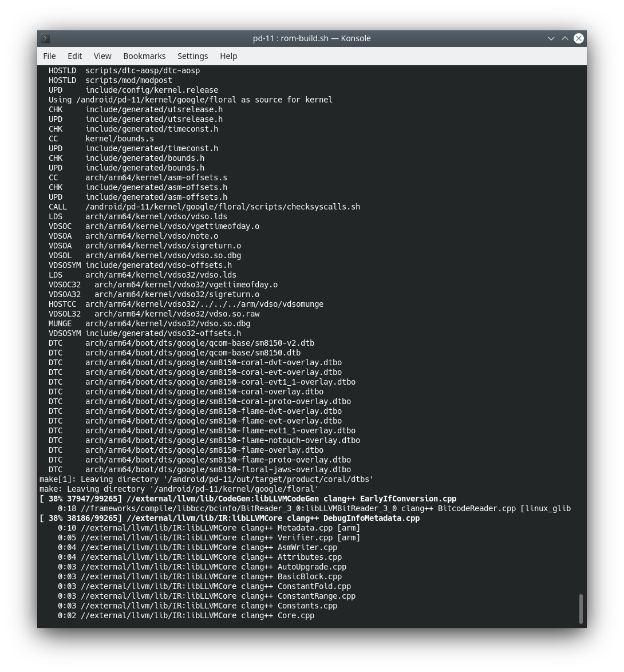
Task: Click the 'CALL' checksyscalls.sh line
Action: [204, 207]
